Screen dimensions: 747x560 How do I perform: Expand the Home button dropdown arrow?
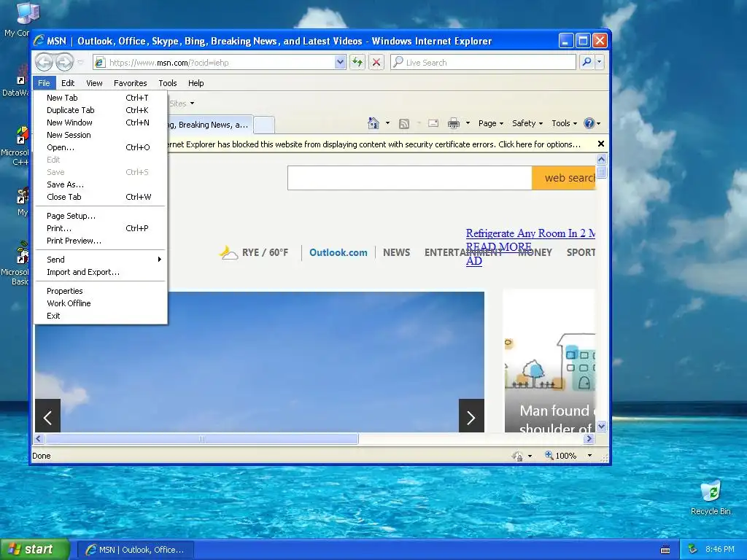pyautogui.click(x=387, y=123)
